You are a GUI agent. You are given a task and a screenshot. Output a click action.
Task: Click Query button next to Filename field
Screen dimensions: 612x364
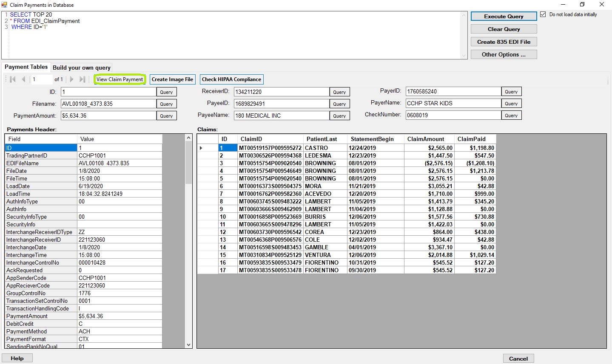tap(166, 104)
